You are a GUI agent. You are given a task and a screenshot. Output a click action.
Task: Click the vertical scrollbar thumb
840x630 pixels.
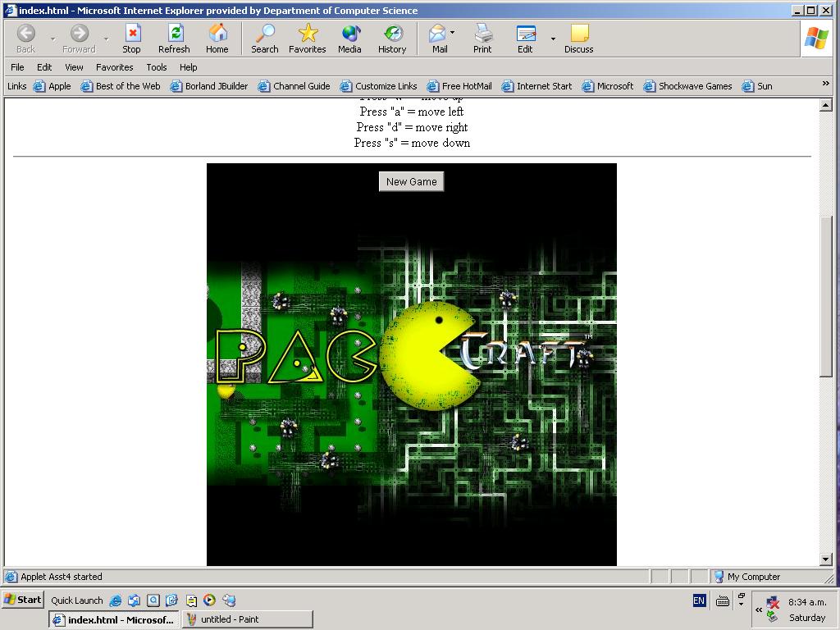825,296
